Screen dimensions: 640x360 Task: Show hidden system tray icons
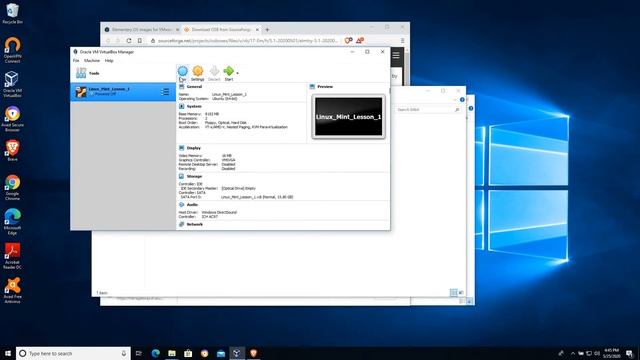click(573, 353)
